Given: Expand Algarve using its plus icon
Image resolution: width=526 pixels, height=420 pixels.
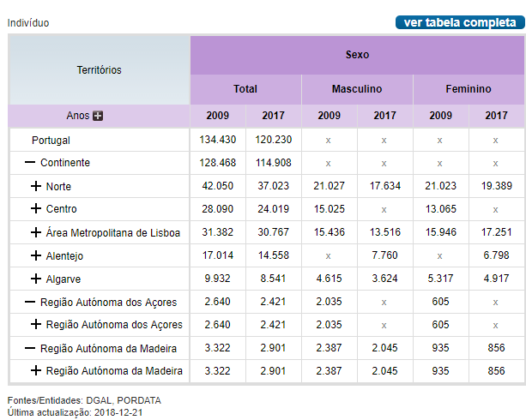Looking at the screenshot, I should point(36,279).
